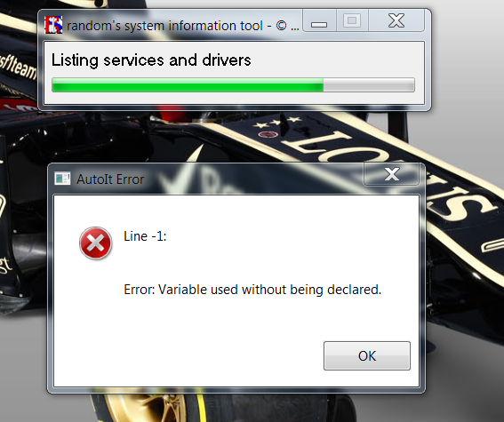This screenshot has width=504, height=422.
Task: Click the red error cross icon
Action: 95,243
